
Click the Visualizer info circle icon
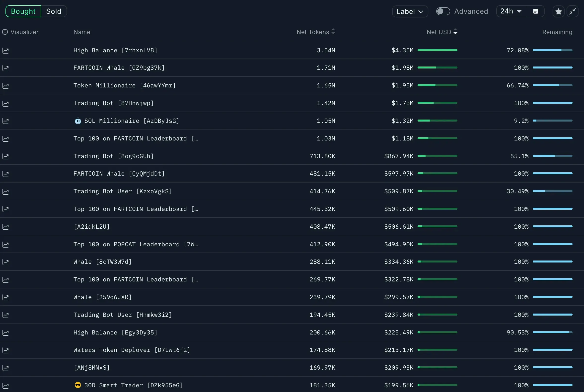5,32
